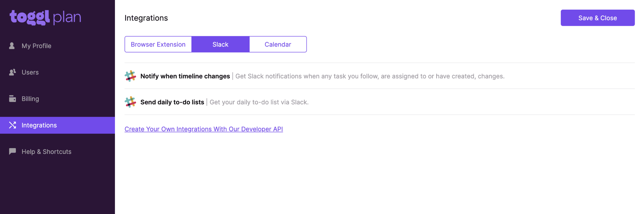The image size is (644, 214).
Task: Click Slack icon beside Notify when timeline changes
Action: 130,76
